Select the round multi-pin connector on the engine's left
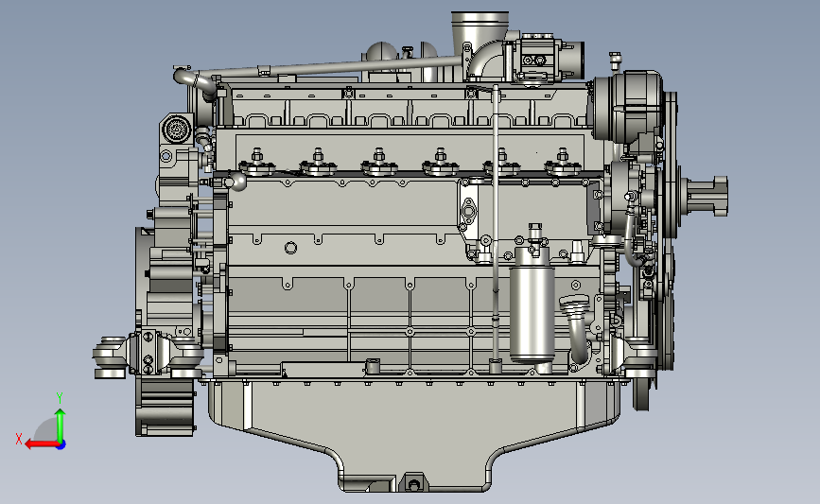The height and width of the screenshot is (504, 820). 176,128
